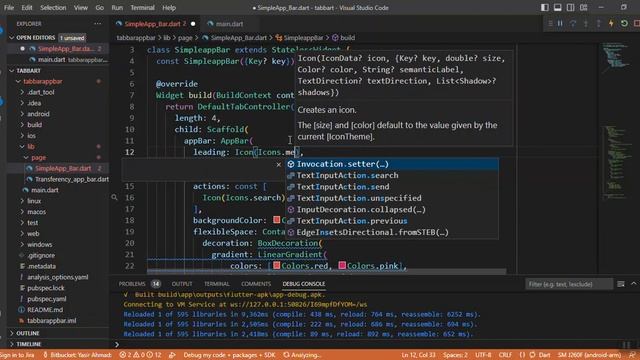This screenshot has height=360, width=640.
Task: Select Invocation.setter suggestion
Action: click(392, 164)
